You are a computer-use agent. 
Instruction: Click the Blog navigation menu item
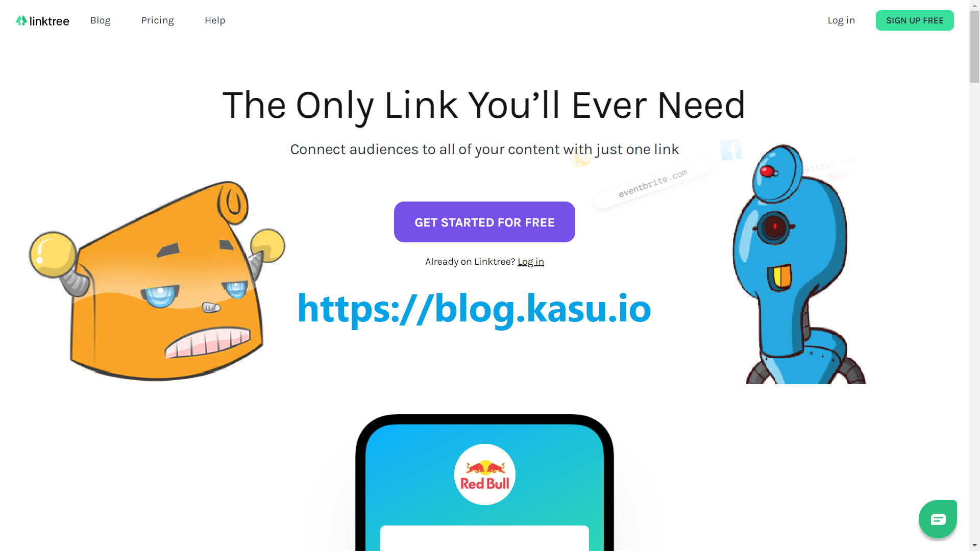pyautogui.click(x=100, y=20)
